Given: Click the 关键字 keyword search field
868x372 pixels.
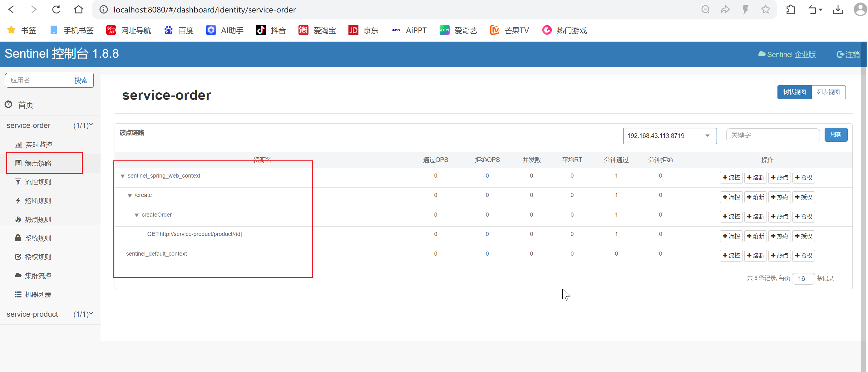Looking at the screenshot, I should tap(772, 135).
